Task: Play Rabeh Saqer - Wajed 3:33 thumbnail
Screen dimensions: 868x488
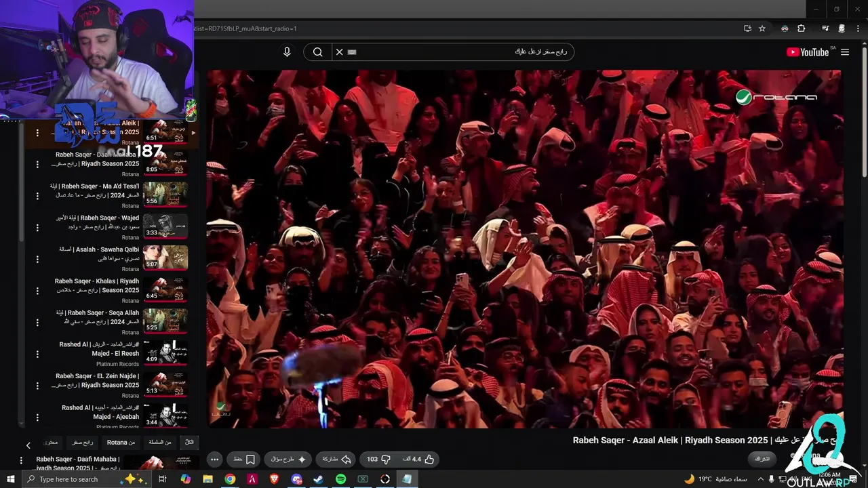Action: click(165, 226)
